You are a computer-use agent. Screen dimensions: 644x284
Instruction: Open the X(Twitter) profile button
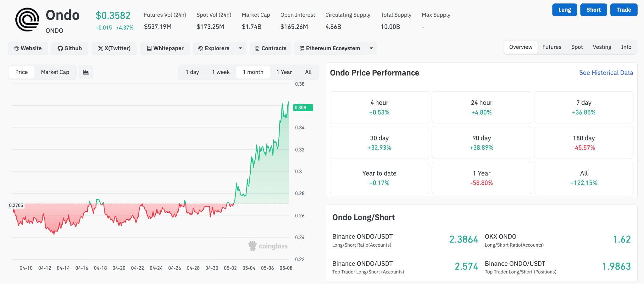point(114,48)
